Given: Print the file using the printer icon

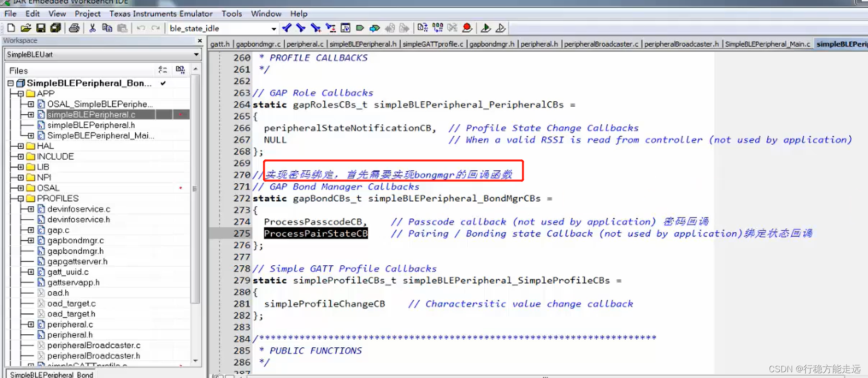Looking at the screenshot, I should [x=74, y=28].
